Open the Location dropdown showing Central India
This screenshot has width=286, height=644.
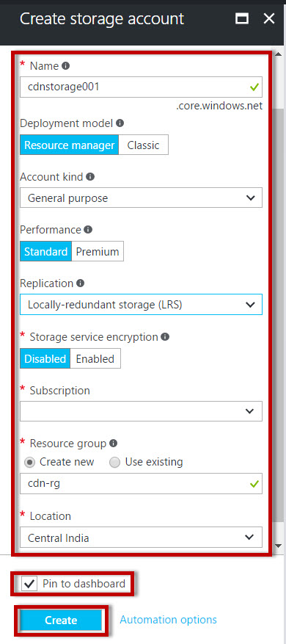coord(141,538)
